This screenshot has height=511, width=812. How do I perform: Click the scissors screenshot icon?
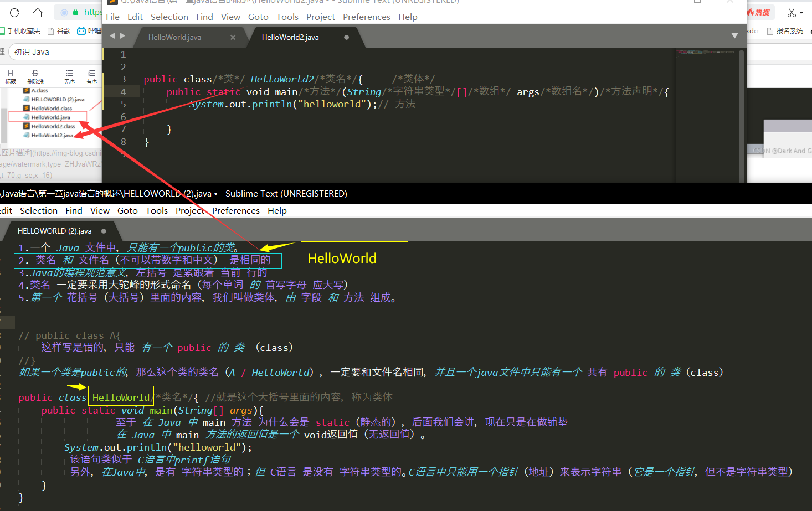792,12
